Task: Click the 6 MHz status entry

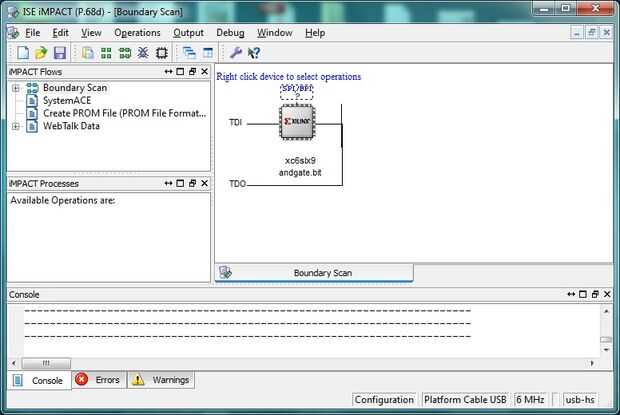Action: 530,400
